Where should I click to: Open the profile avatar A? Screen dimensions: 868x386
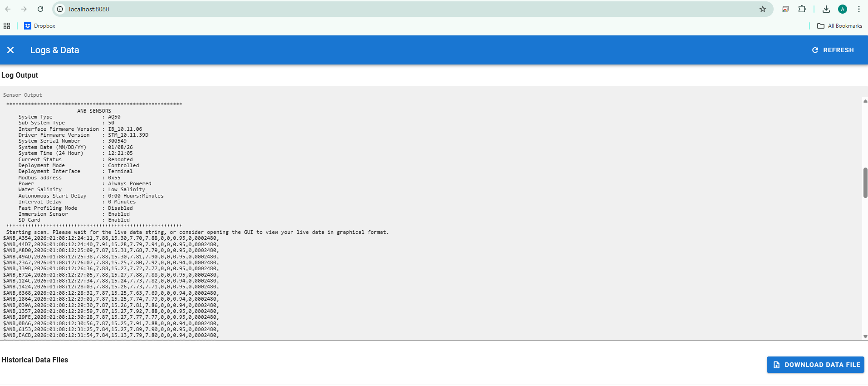[x=843, y=9]
